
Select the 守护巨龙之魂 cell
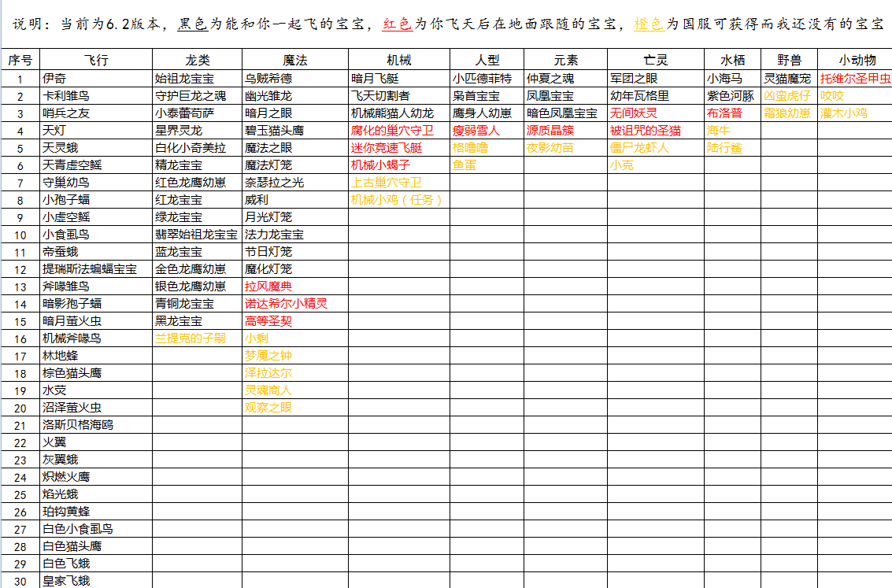(198, 95)
